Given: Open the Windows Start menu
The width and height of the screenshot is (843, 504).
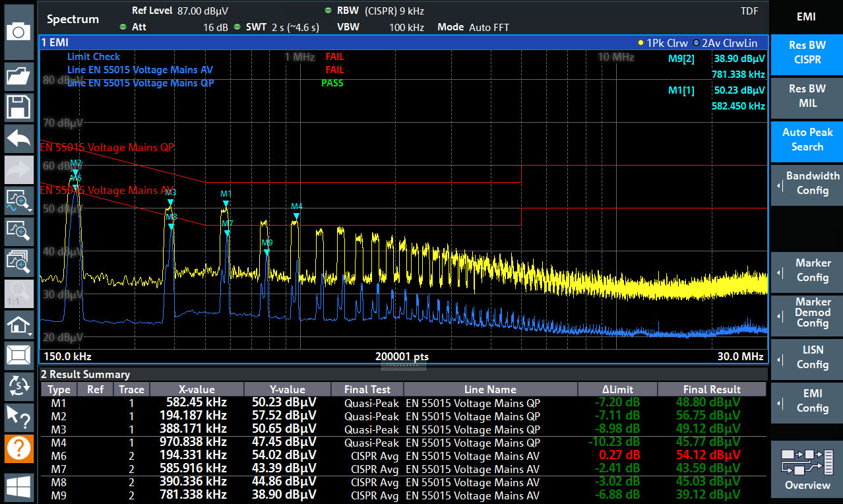Looking at the screenshot, I should click(x=18, y=487).
